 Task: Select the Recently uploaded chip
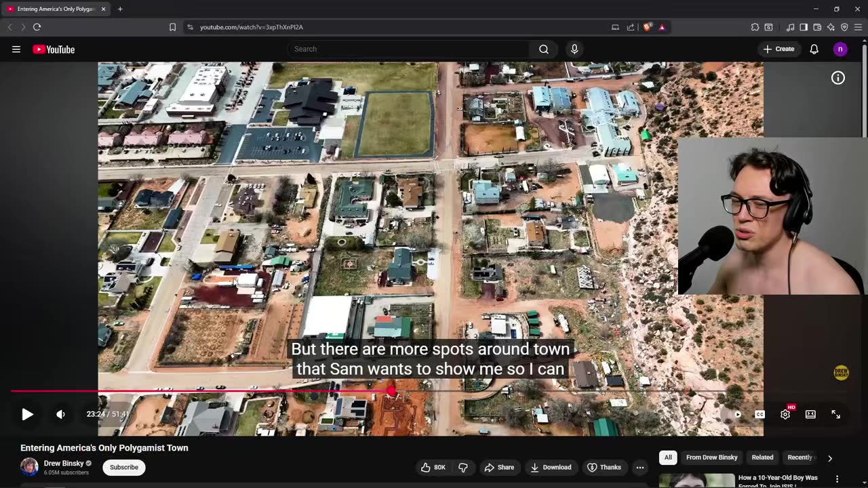[x=800, y=457]
